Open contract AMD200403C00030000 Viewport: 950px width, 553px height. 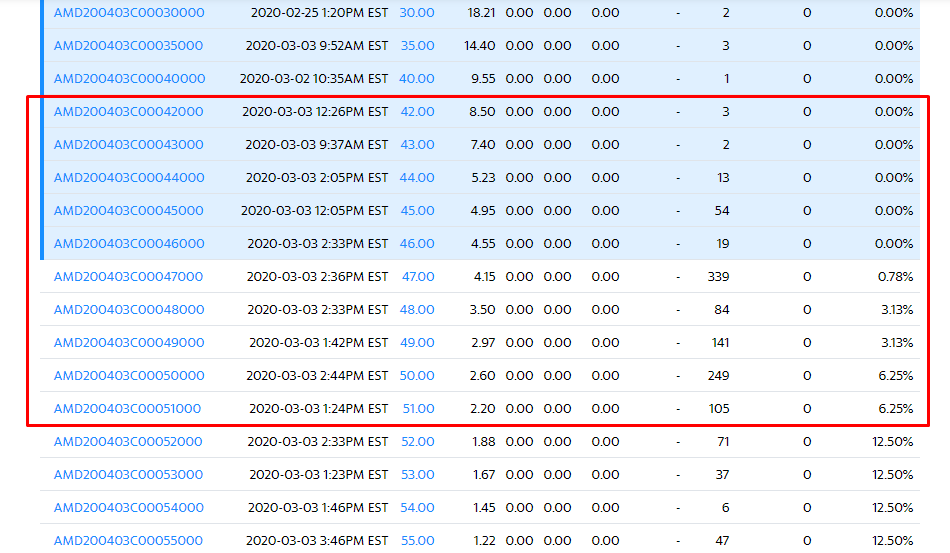click(129, 13)
